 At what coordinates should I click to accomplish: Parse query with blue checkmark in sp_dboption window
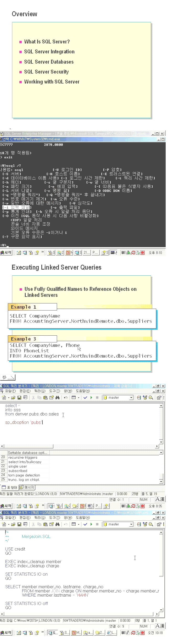coord(85,398)
